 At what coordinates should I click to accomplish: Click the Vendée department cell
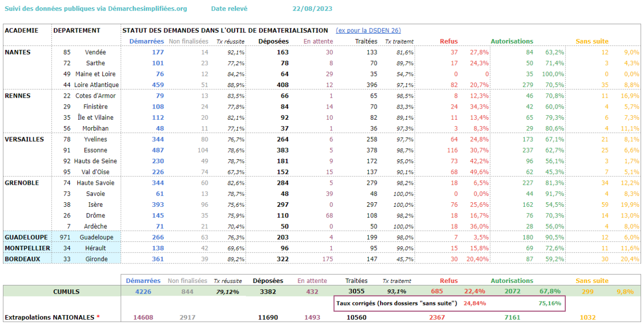point(95,52)
